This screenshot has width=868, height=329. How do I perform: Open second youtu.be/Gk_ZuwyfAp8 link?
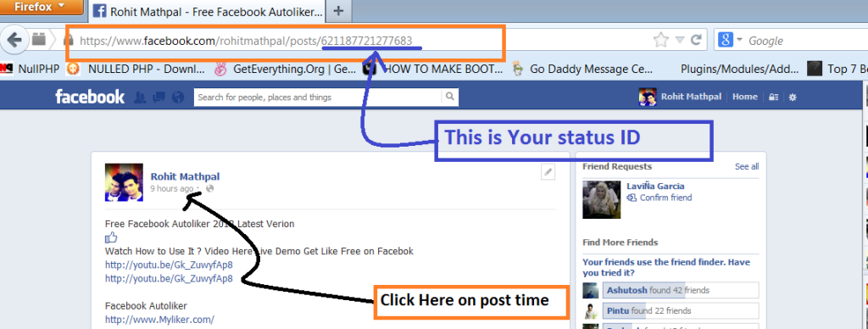tap(169, 278)
